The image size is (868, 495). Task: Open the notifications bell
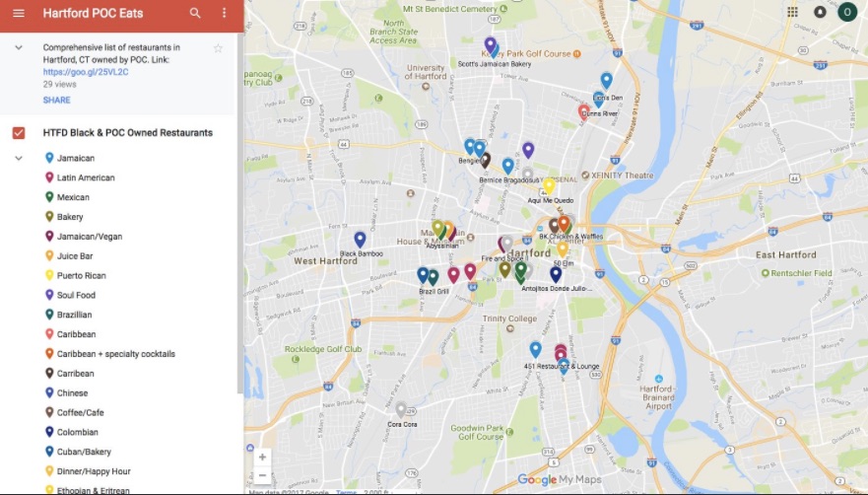[x=820, y=12]
